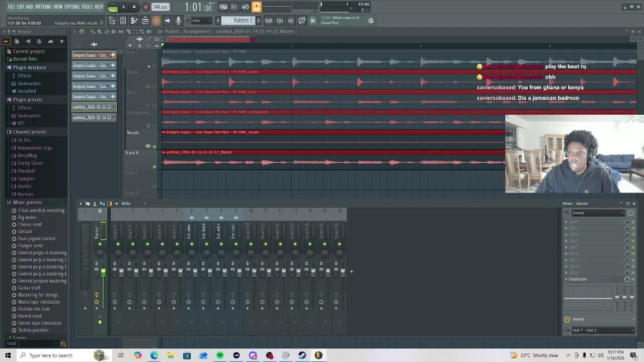Click the 144 tempo field

point(160,7)
